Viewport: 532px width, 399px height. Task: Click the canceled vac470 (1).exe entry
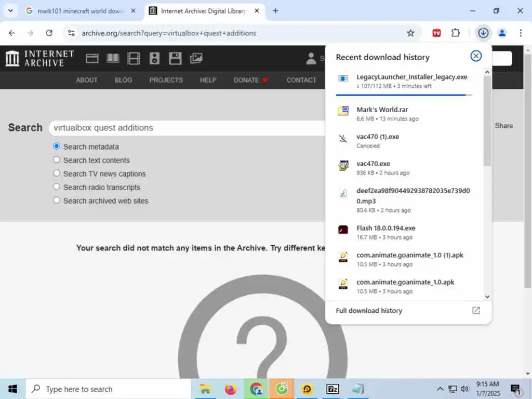point(404,141)
